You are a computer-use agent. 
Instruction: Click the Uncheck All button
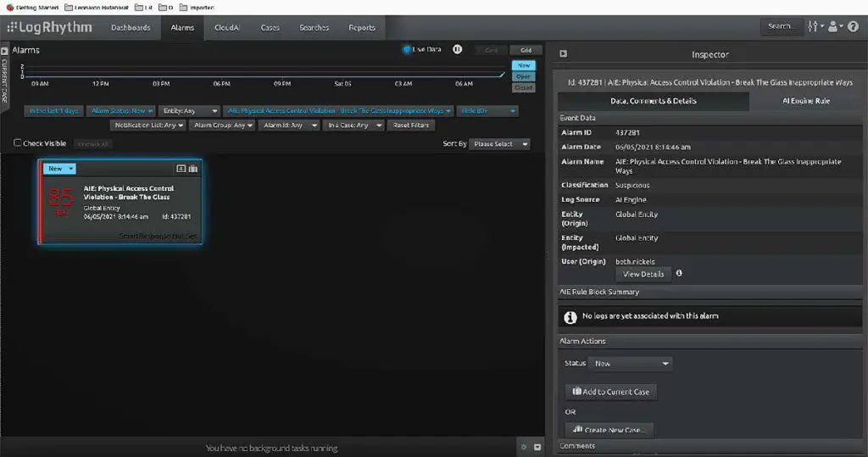point(93,144)
